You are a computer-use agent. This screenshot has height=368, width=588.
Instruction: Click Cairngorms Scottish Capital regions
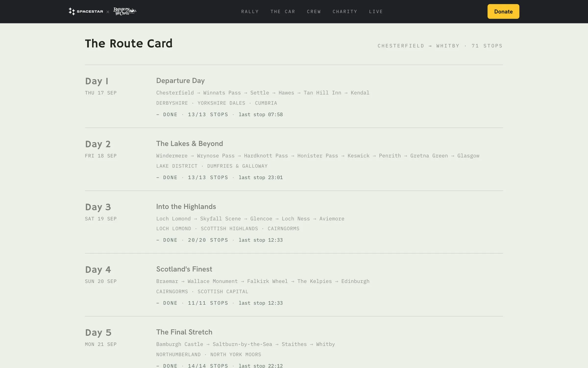[x=202, y=292]
